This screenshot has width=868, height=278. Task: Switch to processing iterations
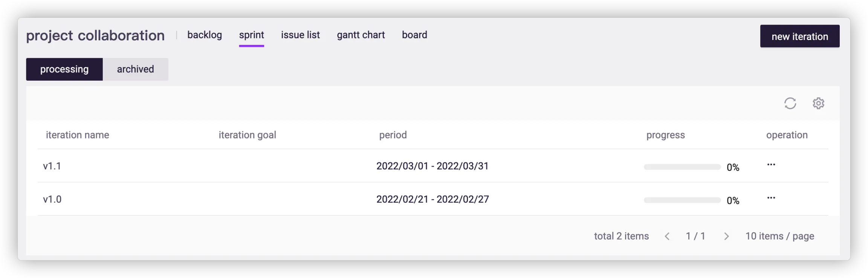click(x=64, y=69)
